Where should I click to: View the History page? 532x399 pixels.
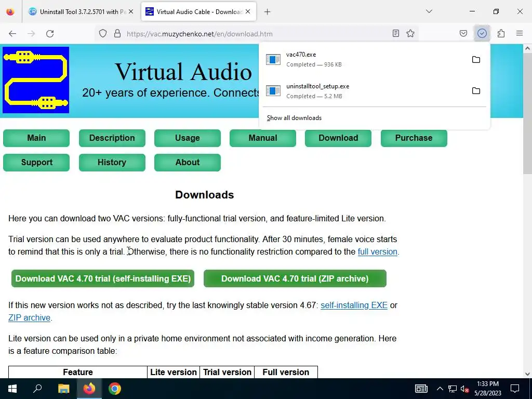(112, 163)
